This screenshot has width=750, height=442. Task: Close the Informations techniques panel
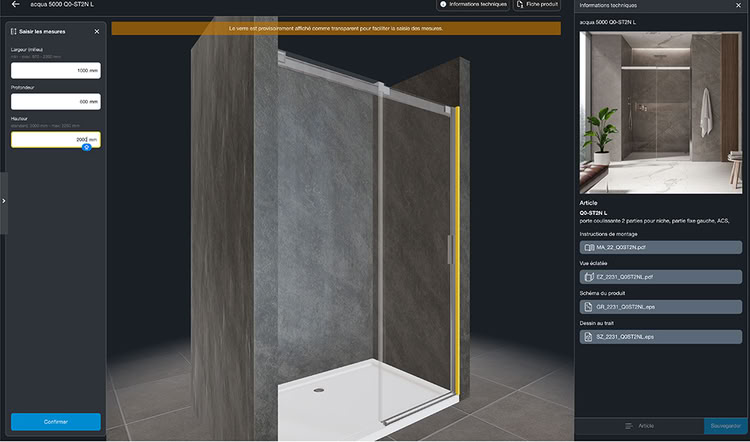tap(739, 5)
